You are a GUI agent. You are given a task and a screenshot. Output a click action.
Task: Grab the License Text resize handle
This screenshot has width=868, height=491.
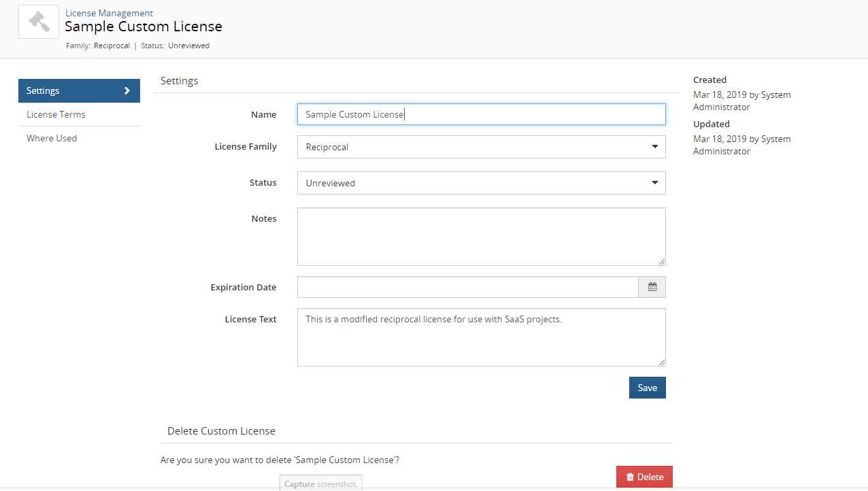tap(661, 362)
